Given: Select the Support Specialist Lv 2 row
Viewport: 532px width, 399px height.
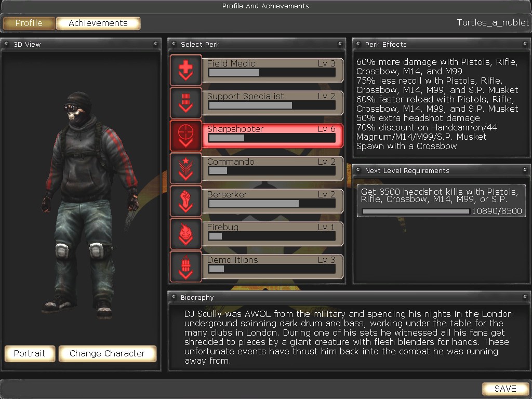Looking at the screenshot, I should [272, 103].
